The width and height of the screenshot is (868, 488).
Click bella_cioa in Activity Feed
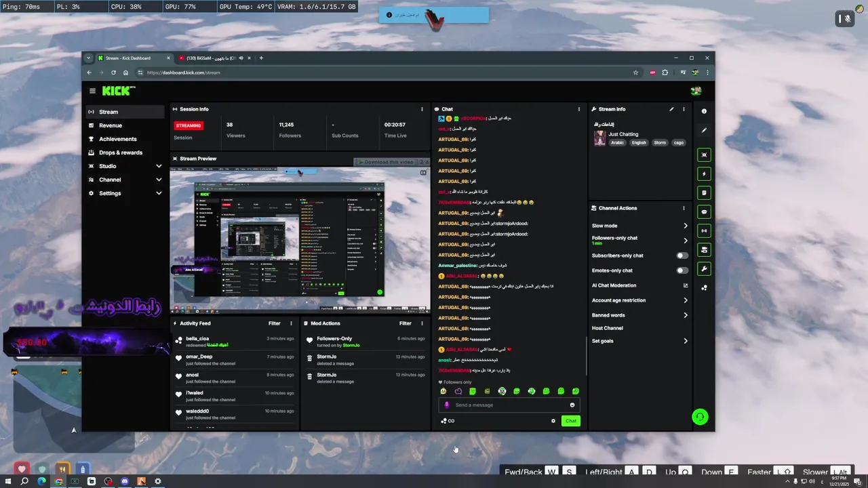tap(197, 339)
